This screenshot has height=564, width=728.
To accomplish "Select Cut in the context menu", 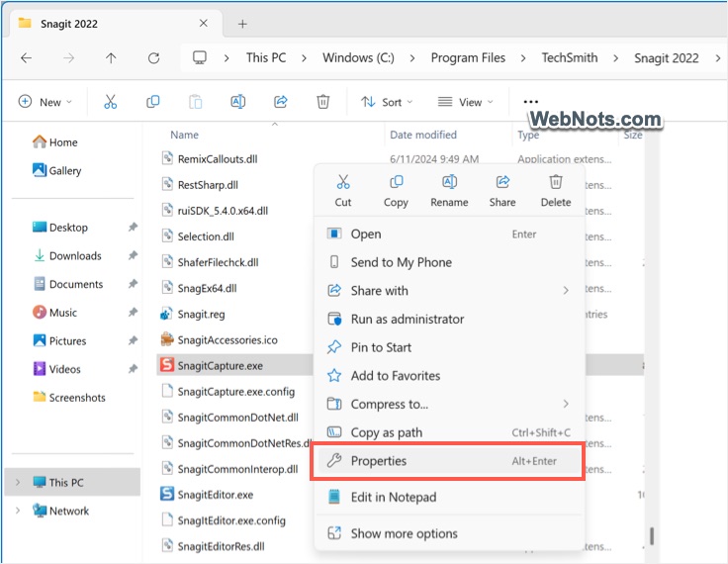I will [x=343, y=191].
